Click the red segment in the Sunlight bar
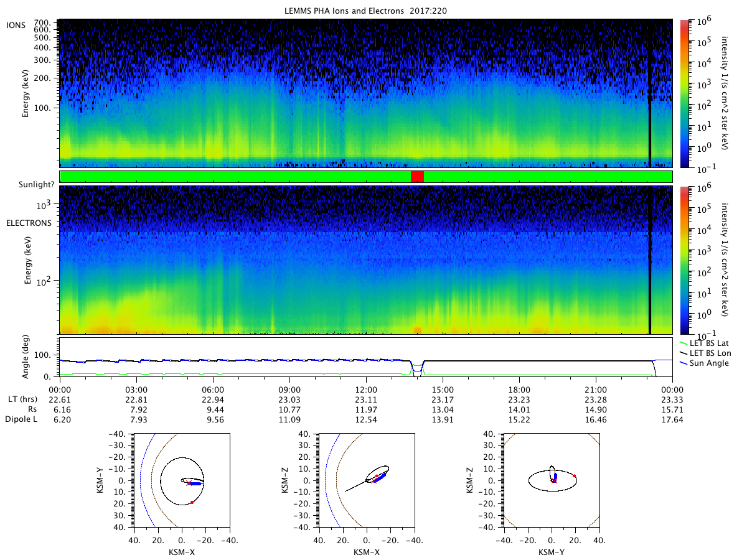Screen dimensions: 747x560 [417, 177]
